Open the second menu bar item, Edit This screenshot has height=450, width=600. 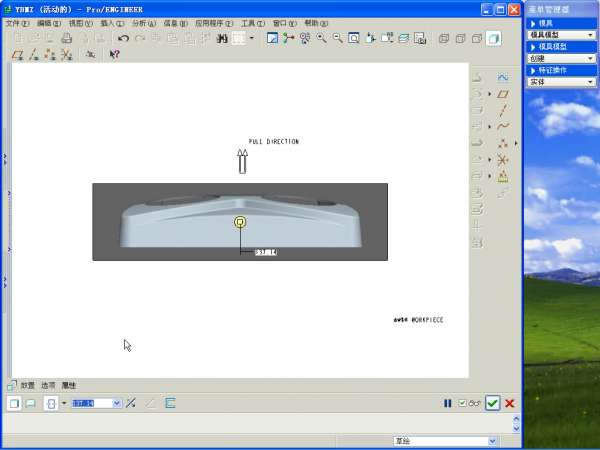[x=49, y=23]
